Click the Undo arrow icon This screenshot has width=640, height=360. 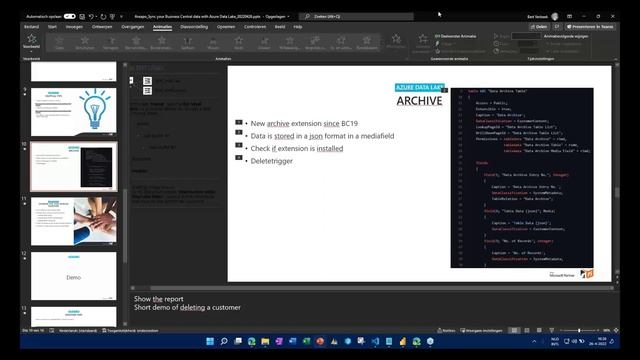pos(91,16)
